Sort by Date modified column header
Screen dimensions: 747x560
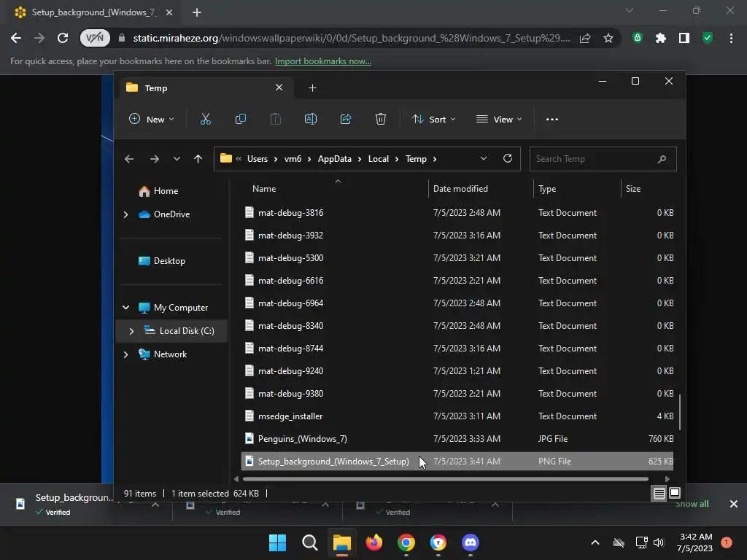coord(460,189)
